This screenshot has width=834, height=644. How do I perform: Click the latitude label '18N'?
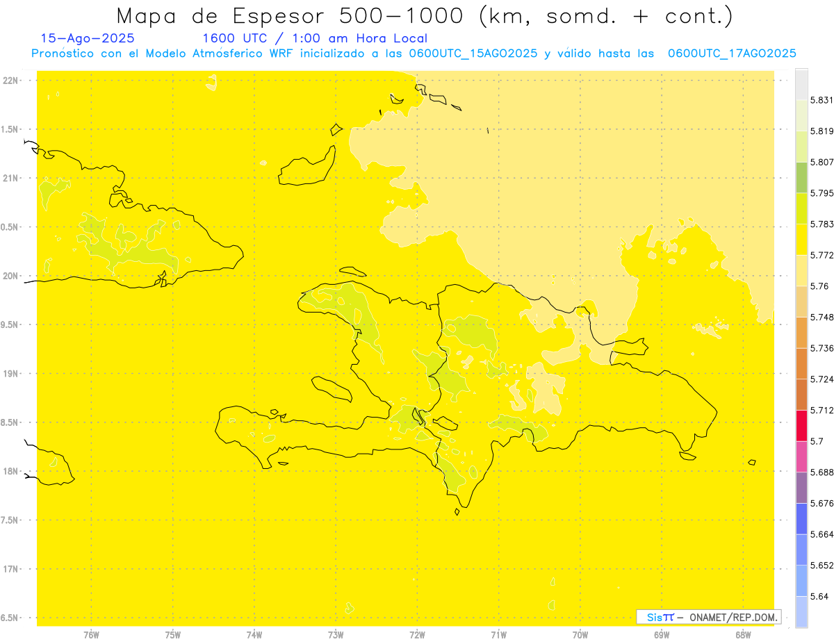[x=10, y=471]
